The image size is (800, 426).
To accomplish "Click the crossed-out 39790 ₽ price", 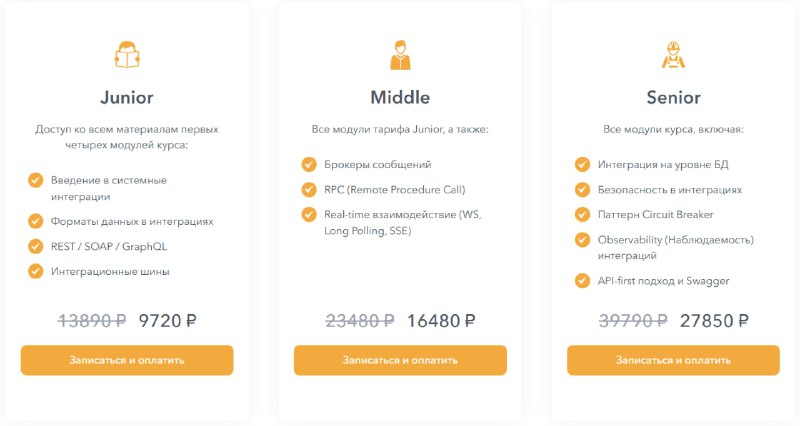I will pos(633,321).
